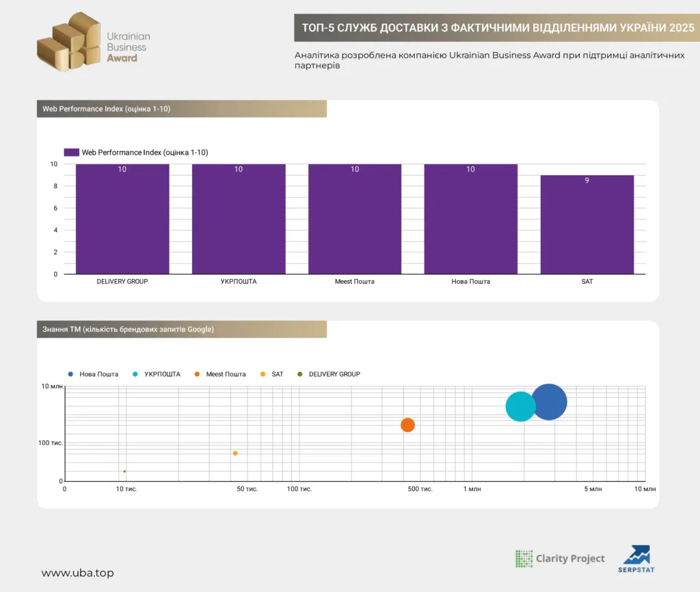This screenshot has width=700, height=592.
Task: Click the Clarity Project logo
Action: pos(560,559)
